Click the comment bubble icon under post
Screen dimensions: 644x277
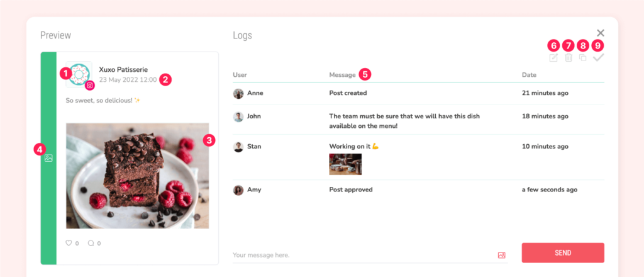(91, 243)
